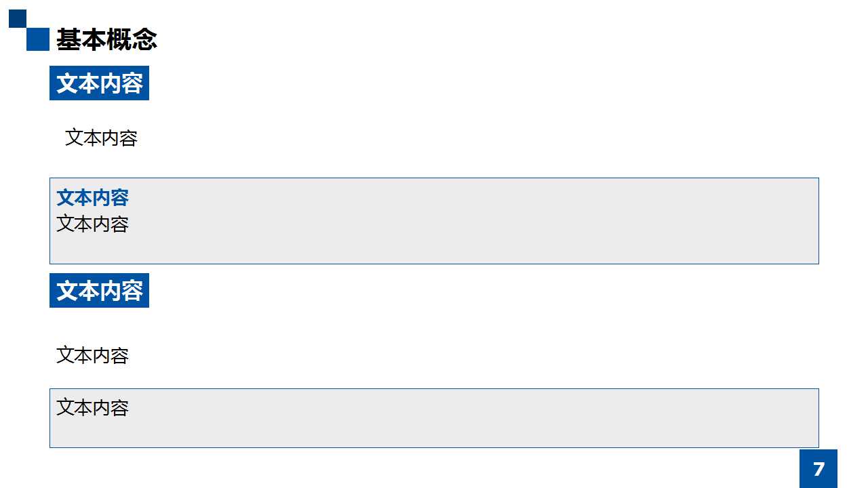
Task: Click 文本内容 text inside the last gray box
Action: (92, 407)
